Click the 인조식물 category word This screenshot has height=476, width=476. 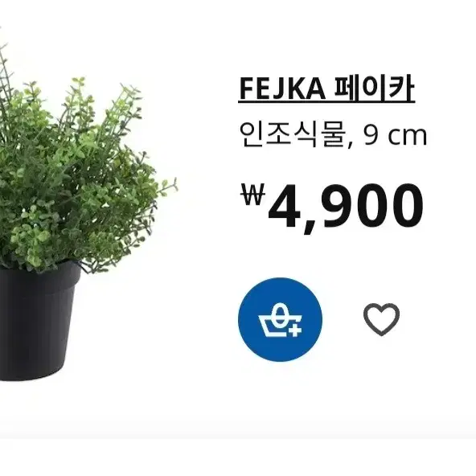[293, 135]
